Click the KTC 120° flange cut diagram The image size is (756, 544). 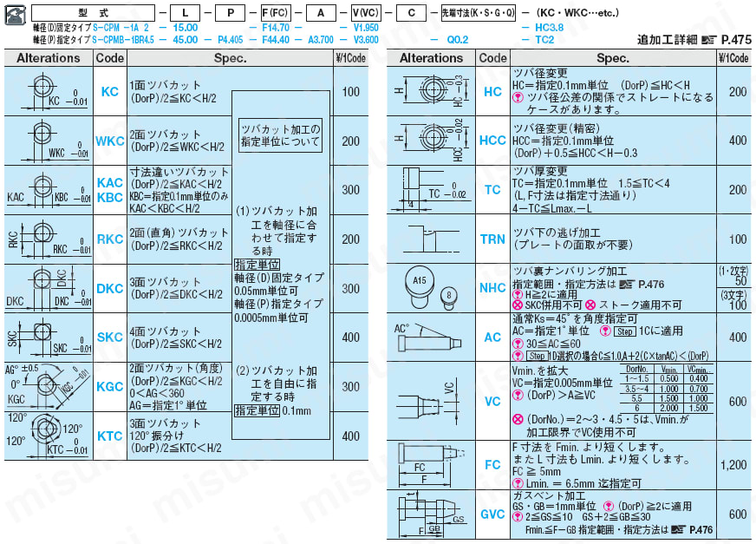[x=49, y=436]
